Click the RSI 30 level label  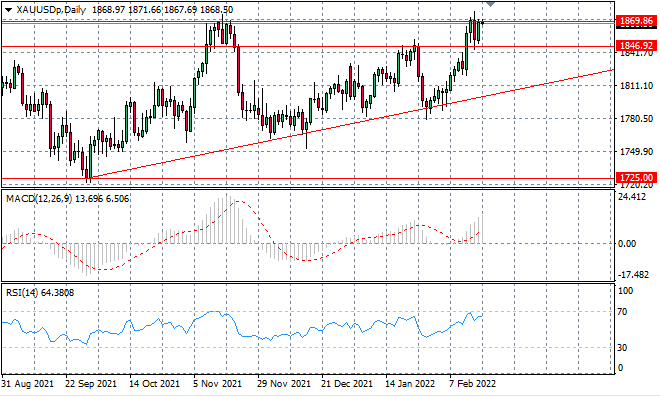click(x=622, y=348)
